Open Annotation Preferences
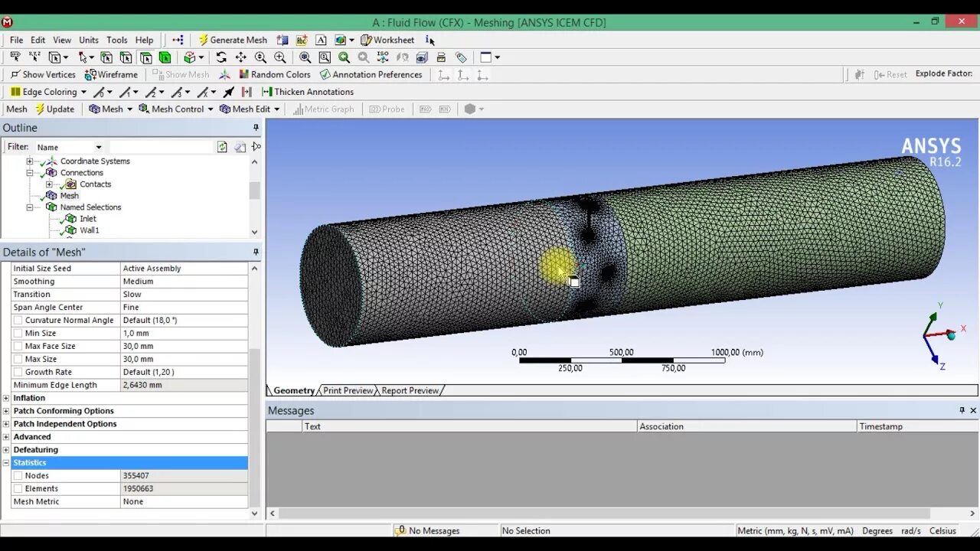 [x=371, y=74]
